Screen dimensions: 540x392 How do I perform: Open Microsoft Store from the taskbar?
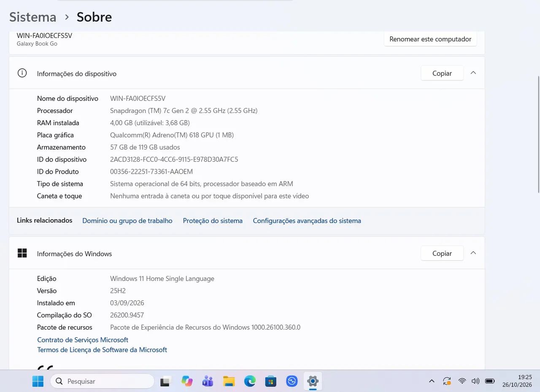click(270, 381)
